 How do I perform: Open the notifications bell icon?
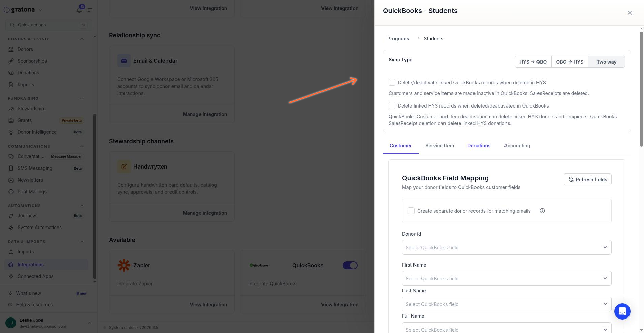79,10
